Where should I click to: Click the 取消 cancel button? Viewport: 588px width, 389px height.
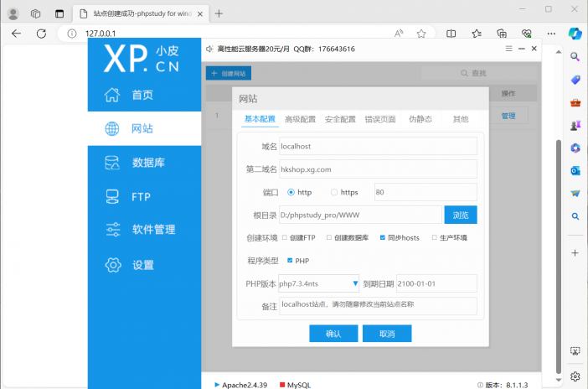387,334
